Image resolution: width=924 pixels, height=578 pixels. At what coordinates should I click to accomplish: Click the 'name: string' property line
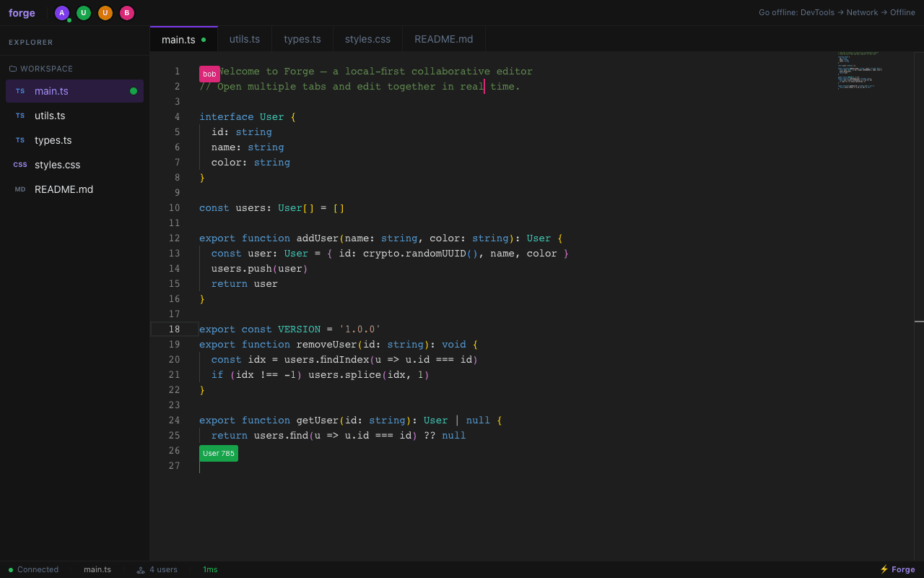(248, 147)
